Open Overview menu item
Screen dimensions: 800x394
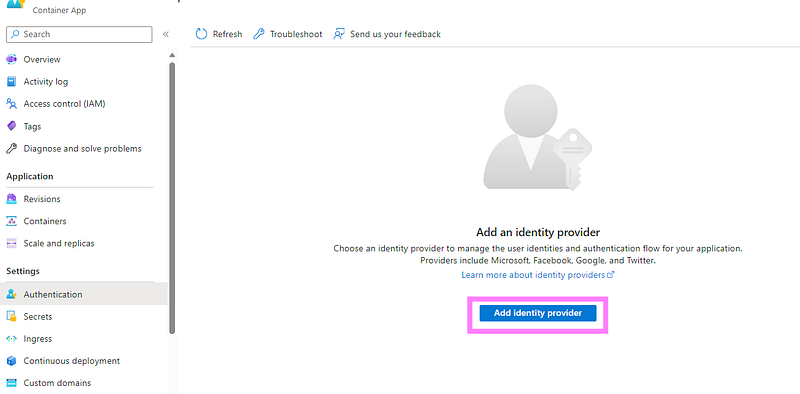(42, 59)
